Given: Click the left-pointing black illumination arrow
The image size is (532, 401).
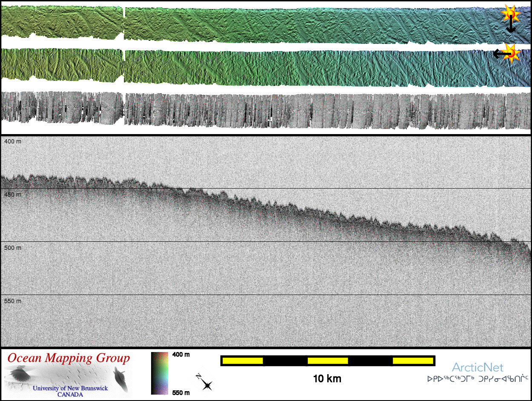Looking at the screenshot, I should point(499,54).
